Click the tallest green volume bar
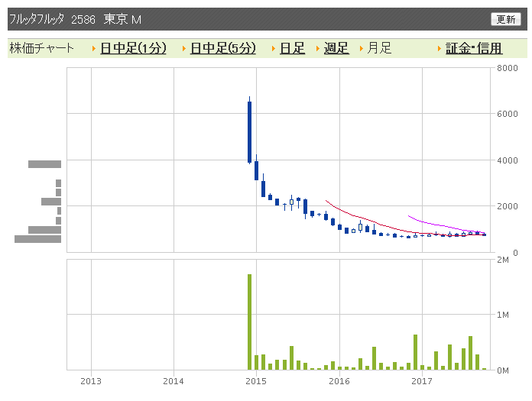The width and height of the screenshot is (532, 401). tap(250, 322)
